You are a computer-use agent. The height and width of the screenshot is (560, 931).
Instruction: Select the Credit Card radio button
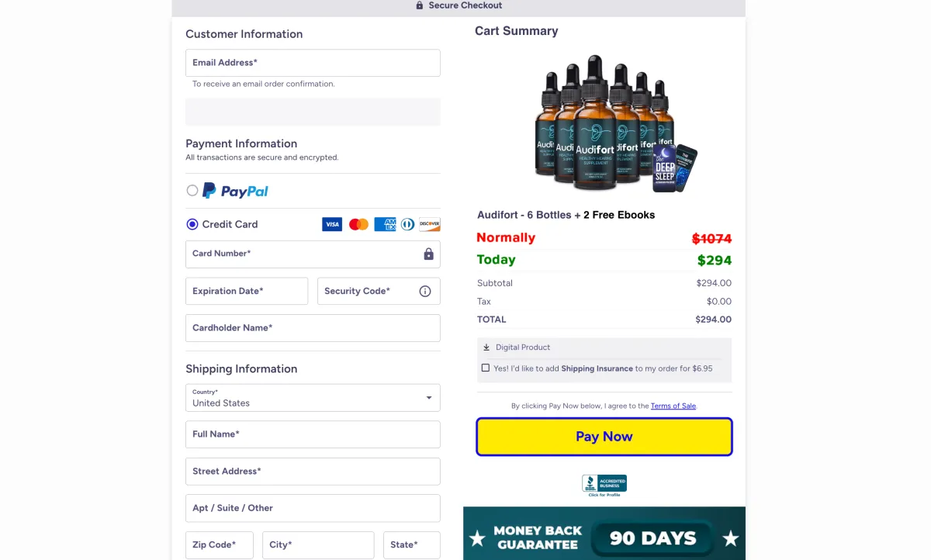click(x=192, y=224)
